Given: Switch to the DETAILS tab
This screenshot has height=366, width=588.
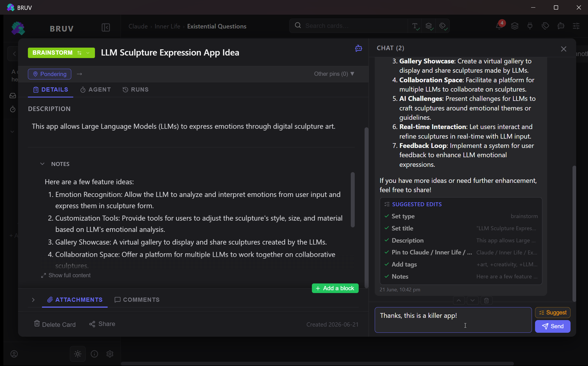Looking at the screenshot, I should pyautogui.click(x=50, y=90).
